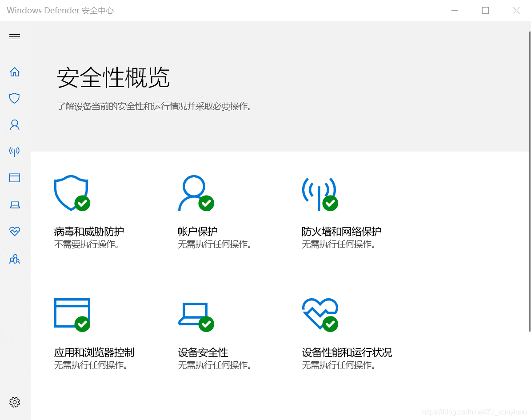531x420 pixels.
Task: Click the large heart icon above 设备性能和运行状况
Action: point(319,315)
